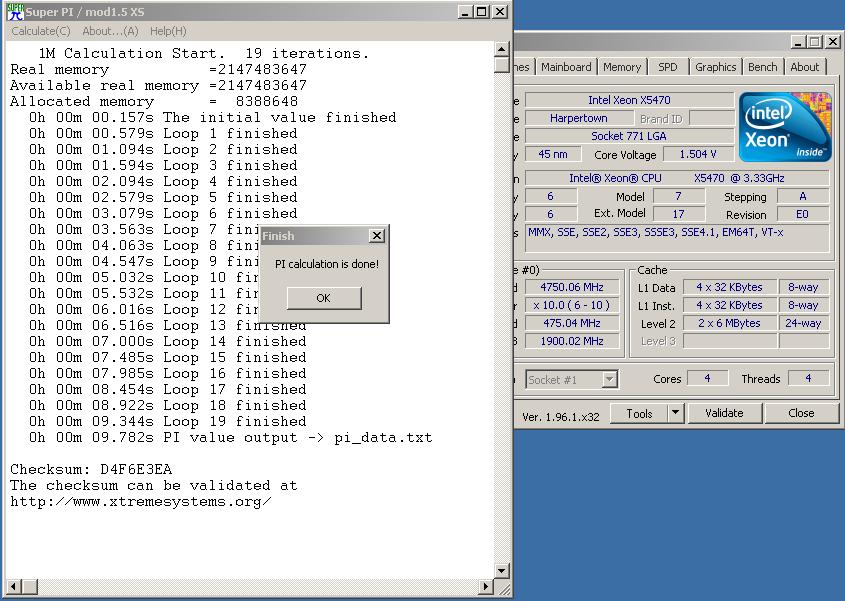Click the Cores value '4' field
Image resolution: width=845 pixels, height=601 pixels.
coord(708,378)
